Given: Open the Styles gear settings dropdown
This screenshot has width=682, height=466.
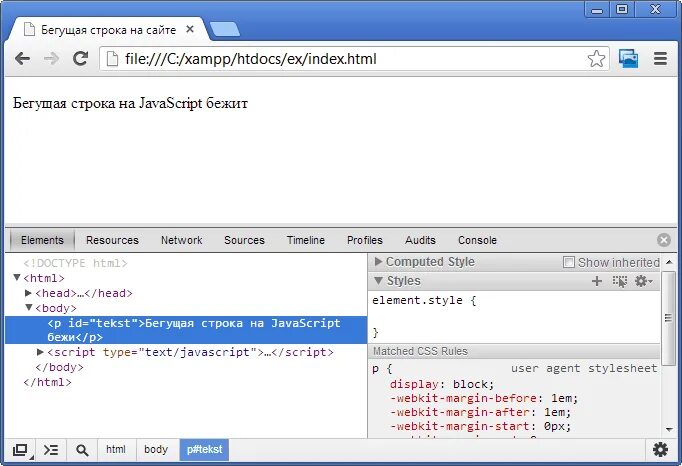Looking at the screenshot, I should (x=643, y=281).
